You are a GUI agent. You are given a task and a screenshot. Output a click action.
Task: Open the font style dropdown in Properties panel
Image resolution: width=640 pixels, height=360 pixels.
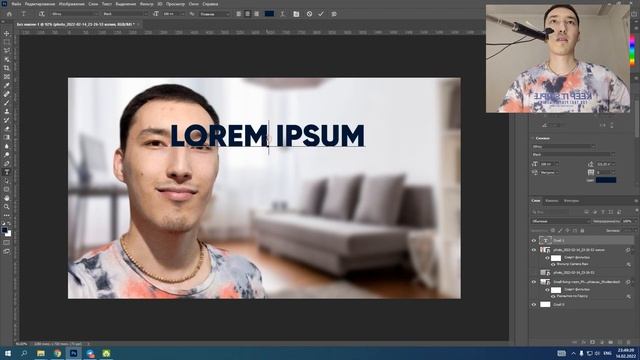pos(573,155)
